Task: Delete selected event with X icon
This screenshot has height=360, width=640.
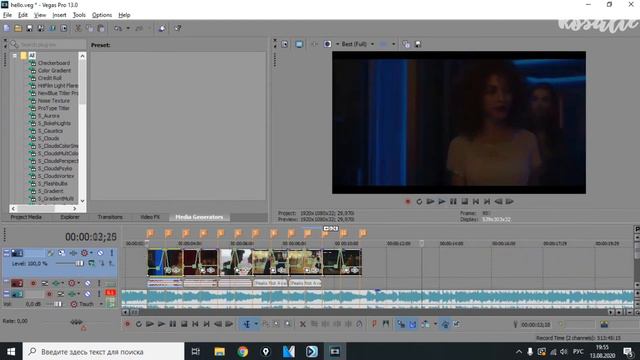Action: click(x=302, y=324)
